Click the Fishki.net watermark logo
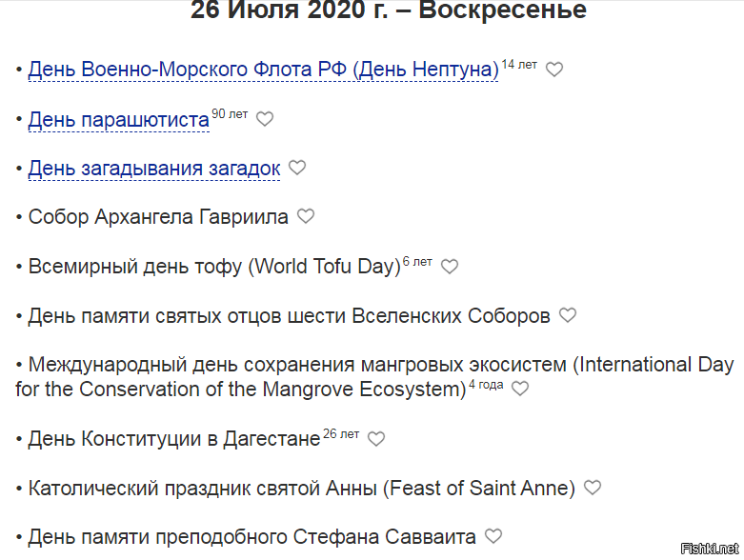This screenshot has height=560, width=744. (x=710, y=548)
